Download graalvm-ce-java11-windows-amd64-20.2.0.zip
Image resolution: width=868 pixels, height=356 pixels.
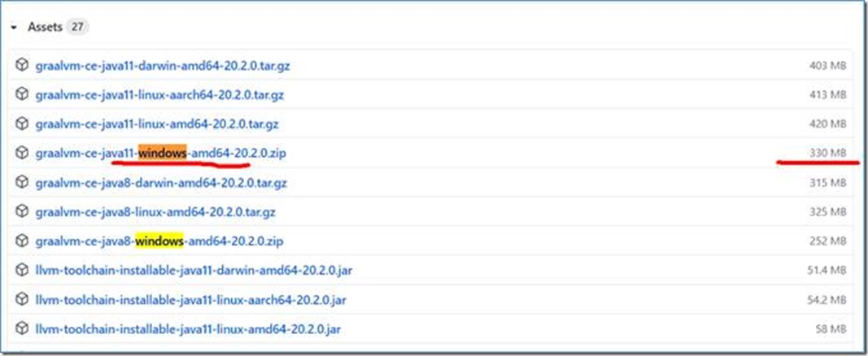pyautogui.click(x=160, y=154)
